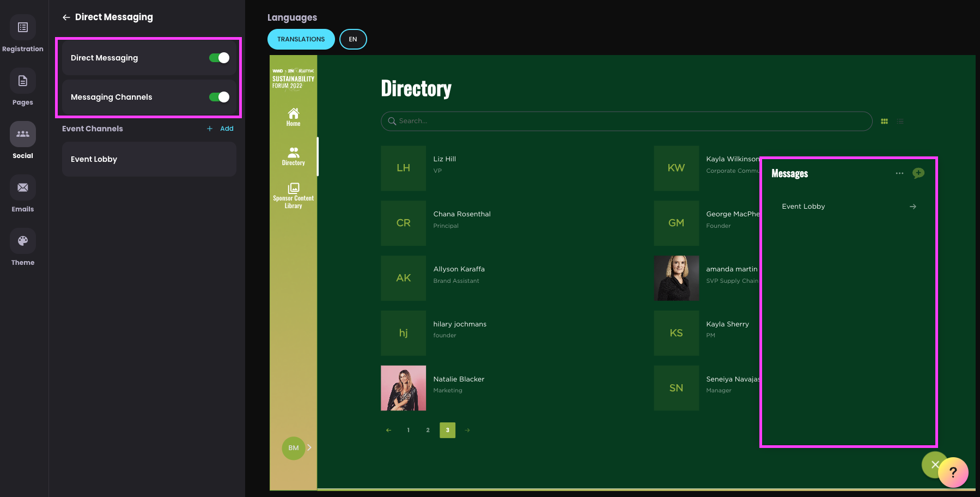Open Messages more options ellipsis
The height and width of the screenshot is (497, 980).
coord(899,173)
